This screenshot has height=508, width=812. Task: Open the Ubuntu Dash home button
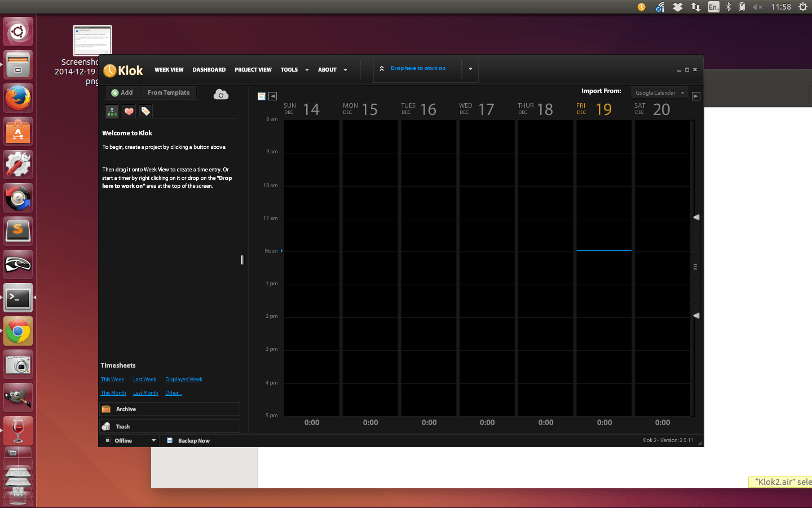coord(18,32)
